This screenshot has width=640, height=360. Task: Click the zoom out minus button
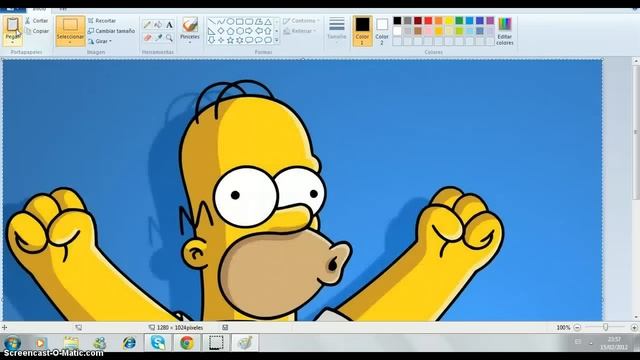click(x=577, y=327)
